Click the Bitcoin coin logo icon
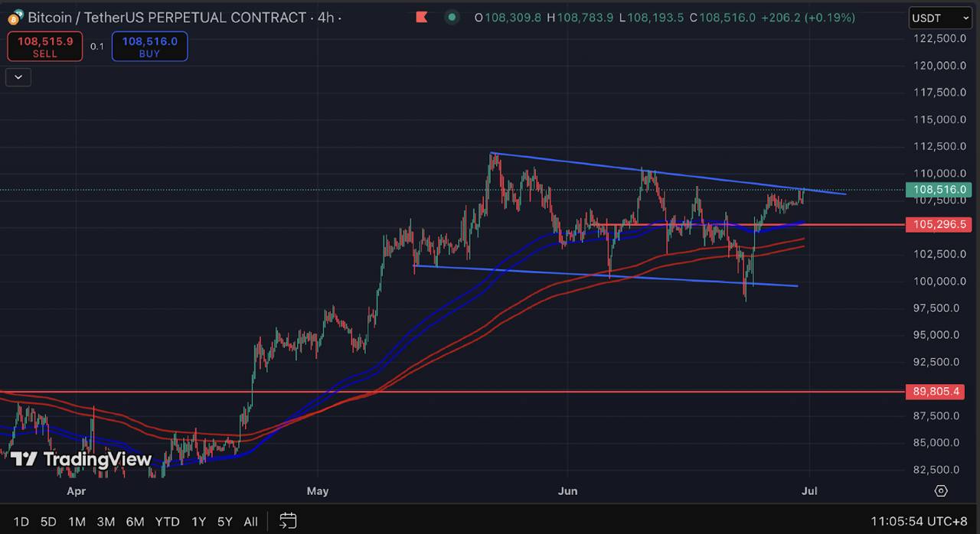 (15, 17)
